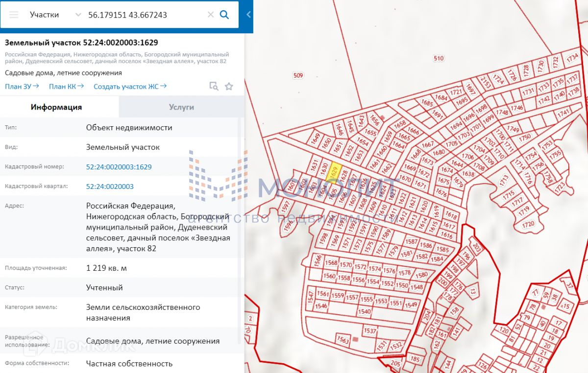Screen dimensions: 588x373
Task: Click the locate-on-map icon beside the star
Action: (214, 87)
